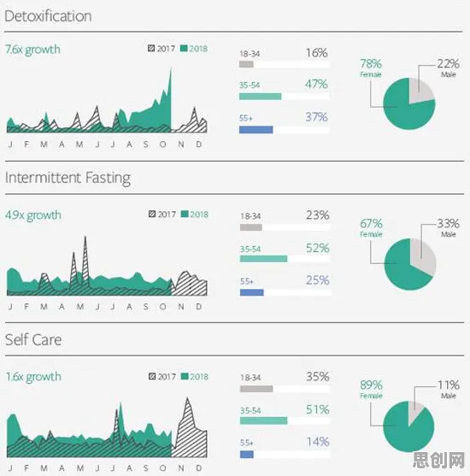Viewport: 470px width, 476px height.
Task: Click the 2018 green legend square under Detoxification
Action: tap(184, 48)
